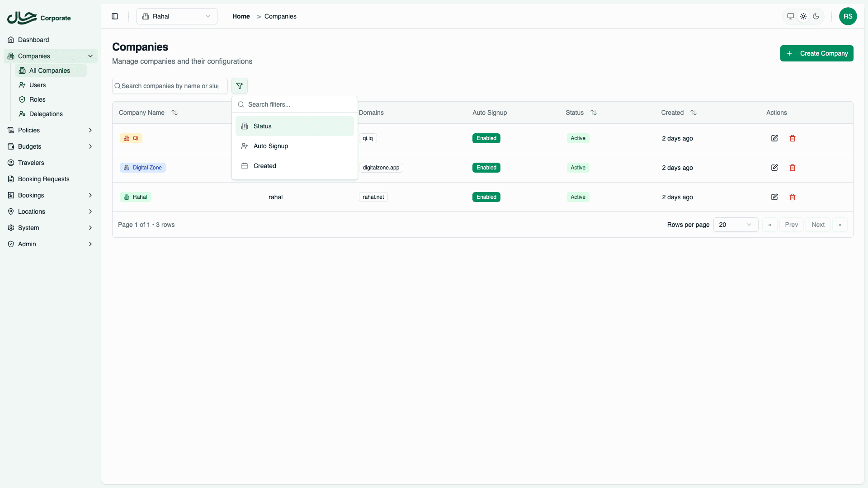Enable dark mode with the moon icon
This screenshot has width=868, height=488.
point(816,16)
